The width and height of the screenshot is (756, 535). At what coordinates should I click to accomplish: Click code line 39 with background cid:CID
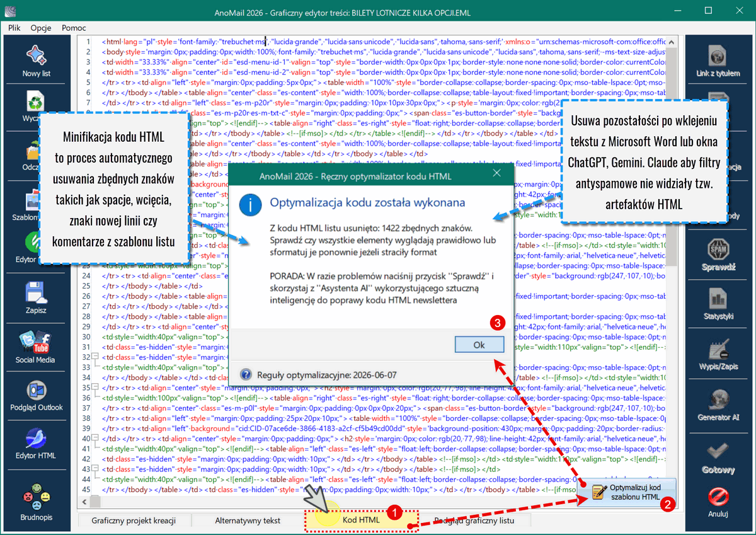384,428
